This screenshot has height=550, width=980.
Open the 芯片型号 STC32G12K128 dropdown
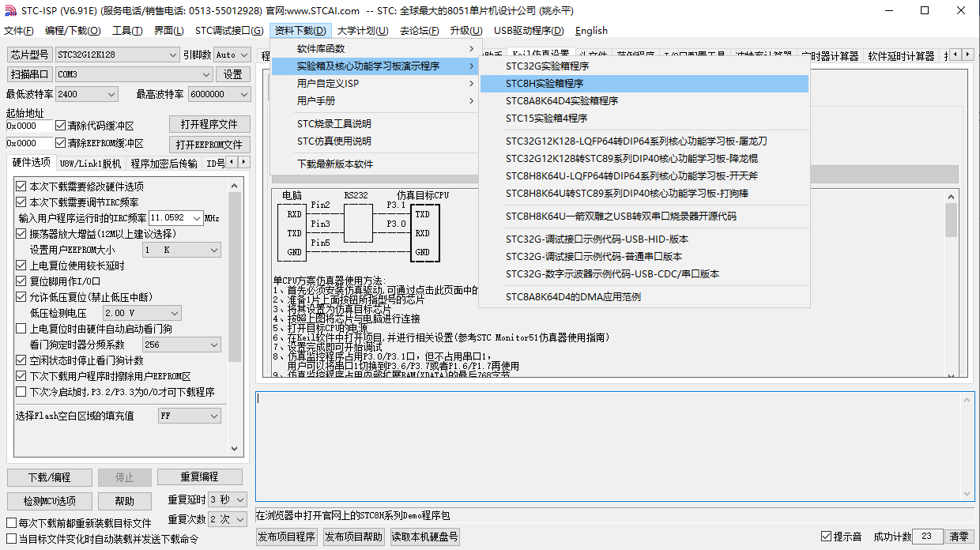pos(117,55)
